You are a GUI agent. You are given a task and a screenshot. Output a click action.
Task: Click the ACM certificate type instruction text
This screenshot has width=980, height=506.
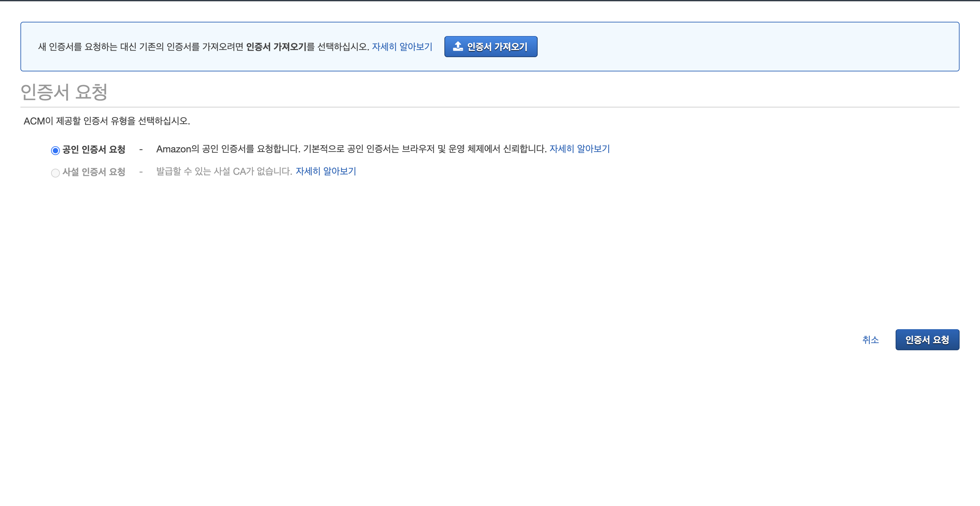[107, 121]
